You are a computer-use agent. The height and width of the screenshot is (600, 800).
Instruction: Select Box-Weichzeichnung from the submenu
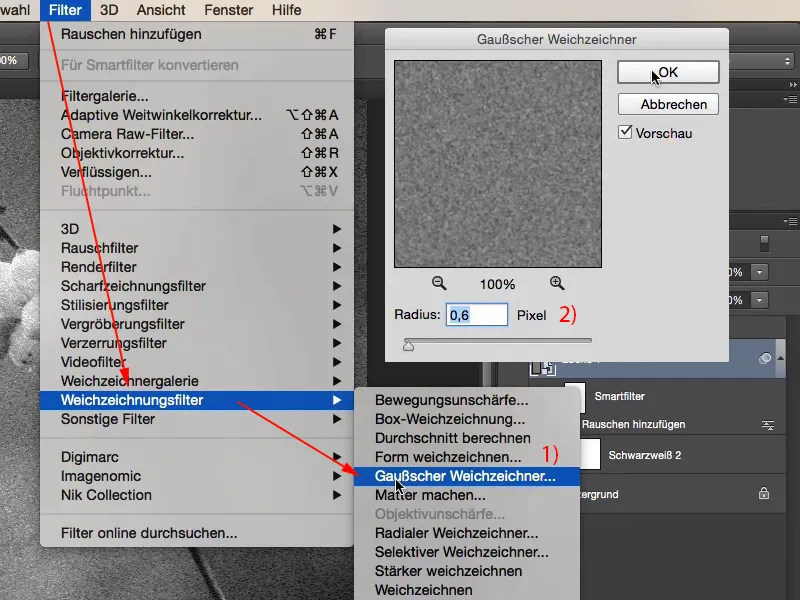[467, 419]
